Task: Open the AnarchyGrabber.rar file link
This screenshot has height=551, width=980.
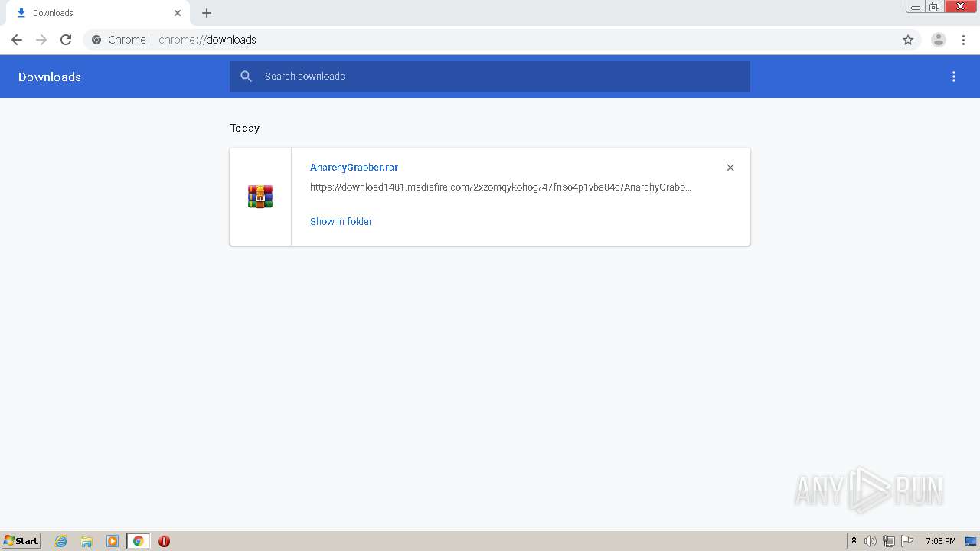Action: (354, 167)
